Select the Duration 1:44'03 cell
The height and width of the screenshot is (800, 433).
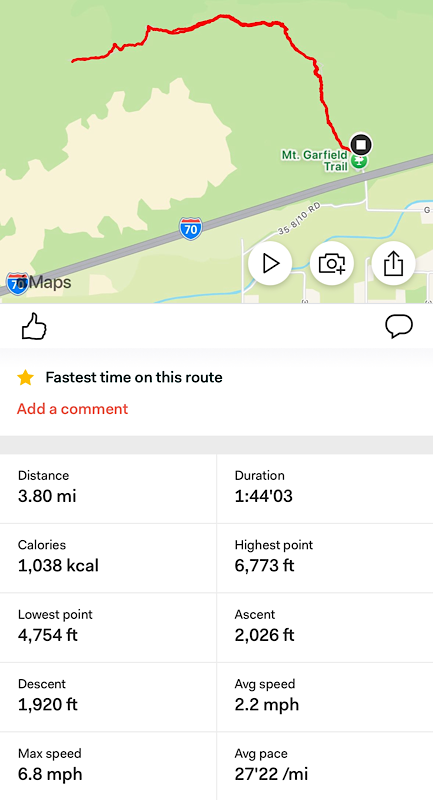[325, 489]
